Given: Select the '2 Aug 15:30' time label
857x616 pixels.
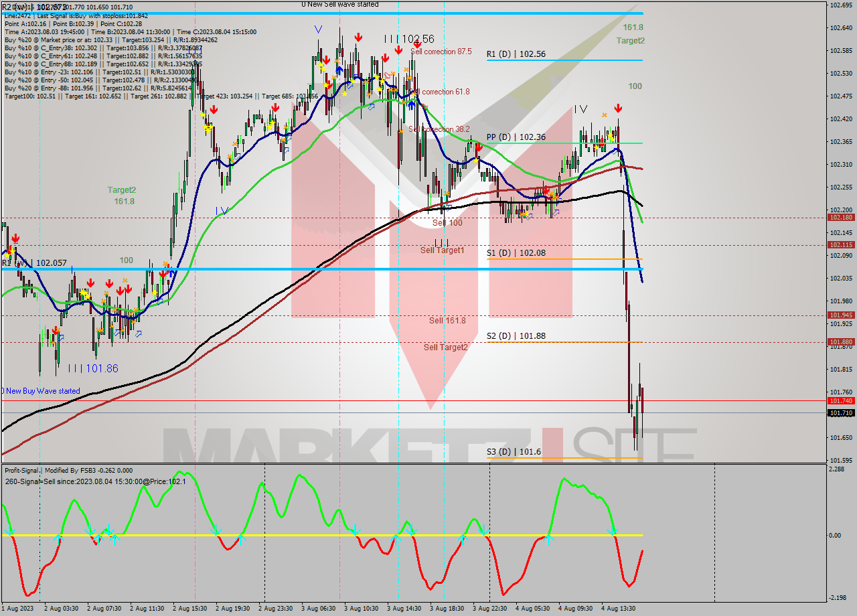Looking at the screenshot, I should [x=189, y=609].
